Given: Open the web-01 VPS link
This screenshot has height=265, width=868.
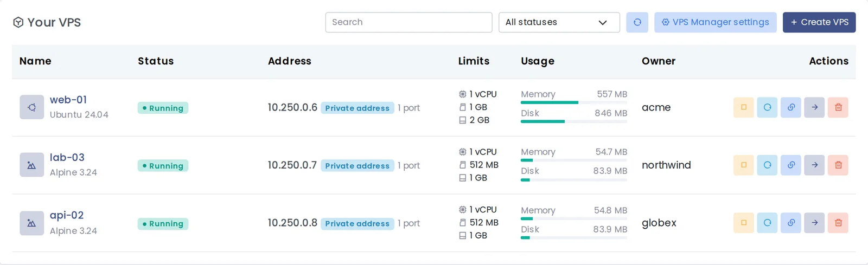Looking at the screenshot, I should [68, 100].
